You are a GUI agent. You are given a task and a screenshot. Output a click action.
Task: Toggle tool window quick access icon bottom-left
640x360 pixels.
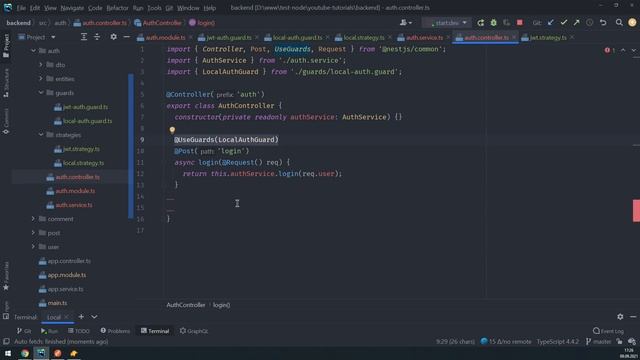(6, 342)
